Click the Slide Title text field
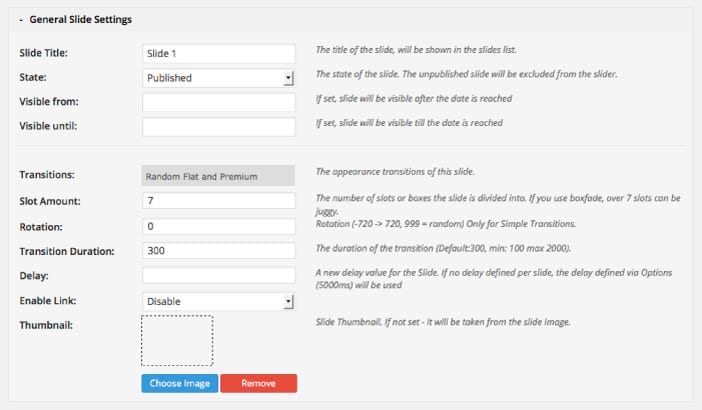Image resolution: width=702 pixels, height=410 pixels. point(219,53)
